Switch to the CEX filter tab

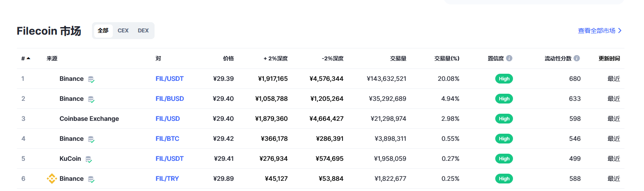(123, 31)
